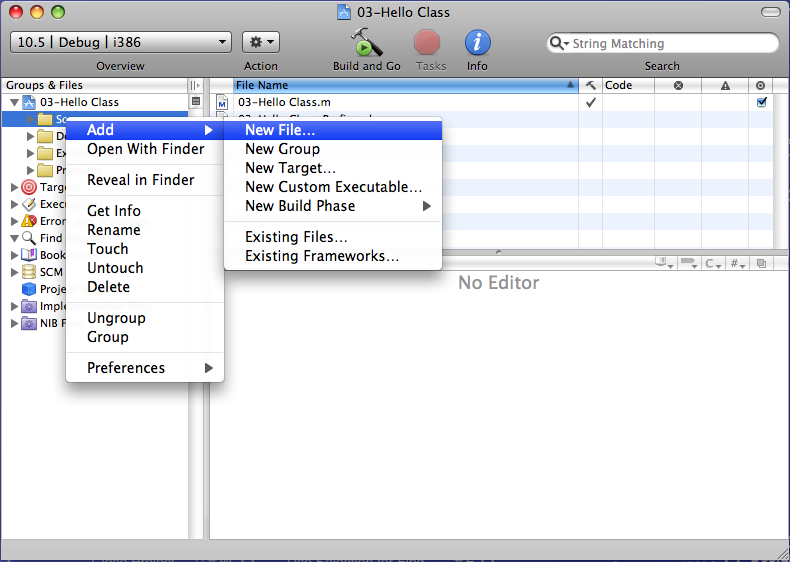
Task: Click the counterpart squares icon in editor bar
Action: point(761,263)
